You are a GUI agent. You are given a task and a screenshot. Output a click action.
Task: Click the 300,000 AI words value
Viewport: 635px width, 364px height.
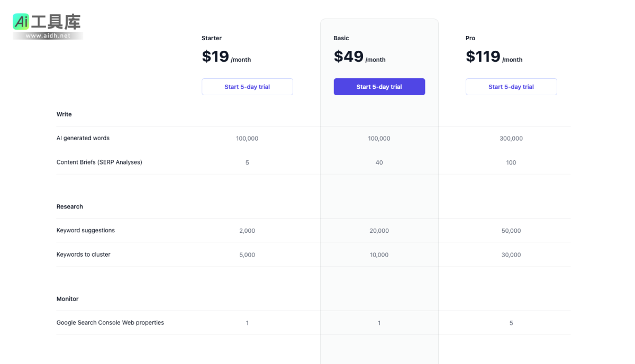tap(511, 139)
